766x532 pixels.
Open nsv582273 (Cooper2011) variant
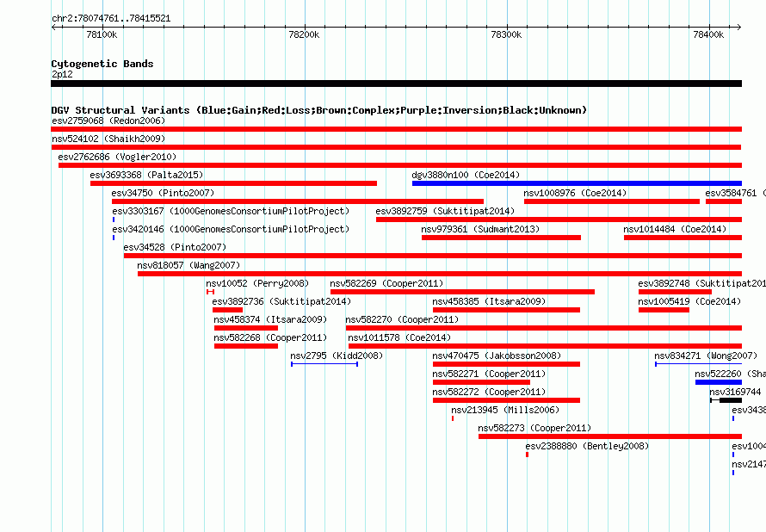pyautogui.click(x=610, y=436)
